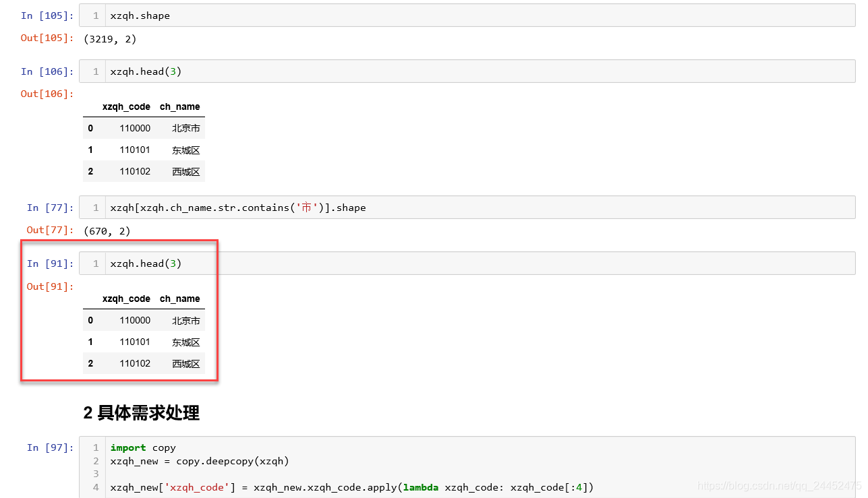Select the In [105] prompt label
This screenshot has height=498, width=868.
[x=47, y=15]
